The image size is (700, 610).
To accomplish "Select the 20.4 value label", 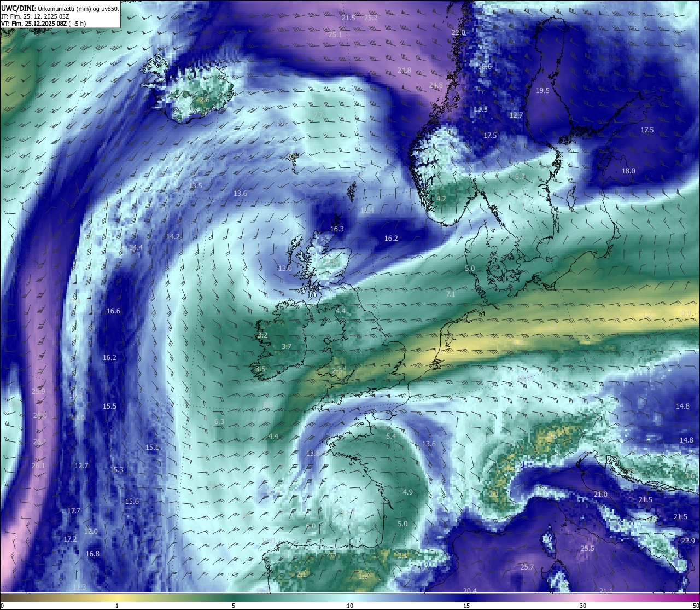I will (470, 591).
